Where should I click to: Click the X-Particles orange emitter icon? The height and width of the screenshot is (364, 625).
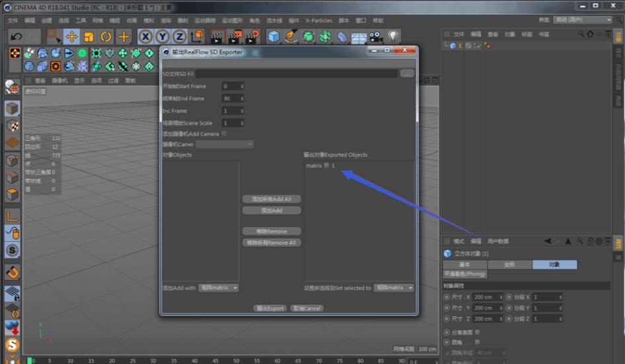[15, 53]
